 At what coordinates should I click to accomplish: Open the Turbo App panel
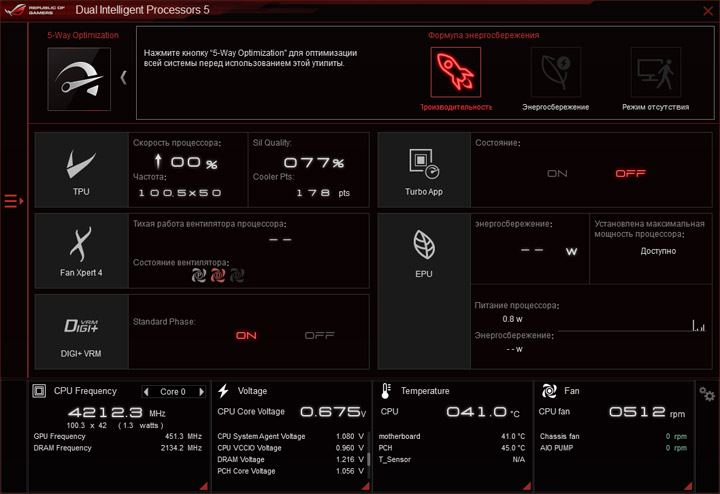pyautogui.click(x=424, y=170)
